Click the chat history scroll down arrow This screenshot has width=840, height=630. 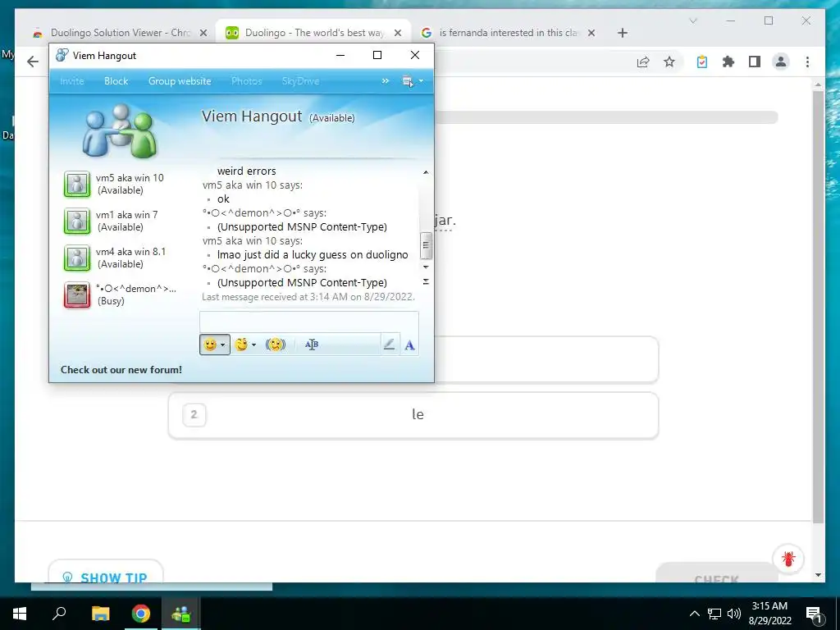(426, 267)
